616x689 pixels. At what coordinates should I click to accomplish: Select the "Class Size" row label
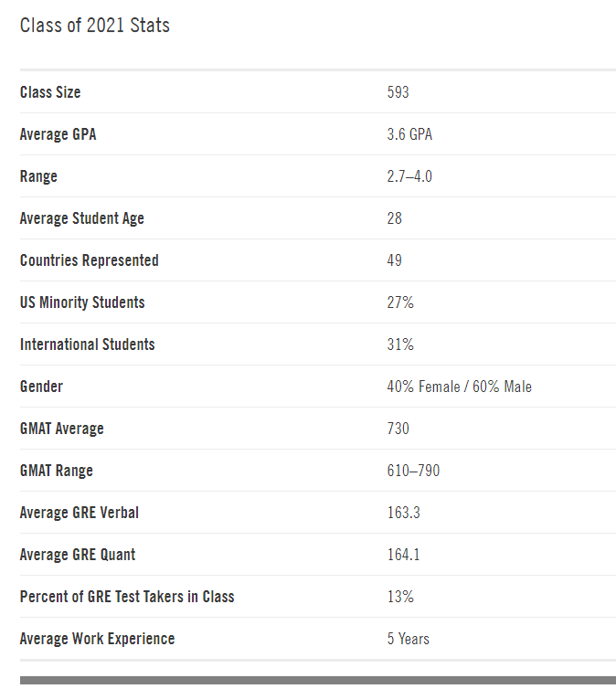click(x=50, y=92)
